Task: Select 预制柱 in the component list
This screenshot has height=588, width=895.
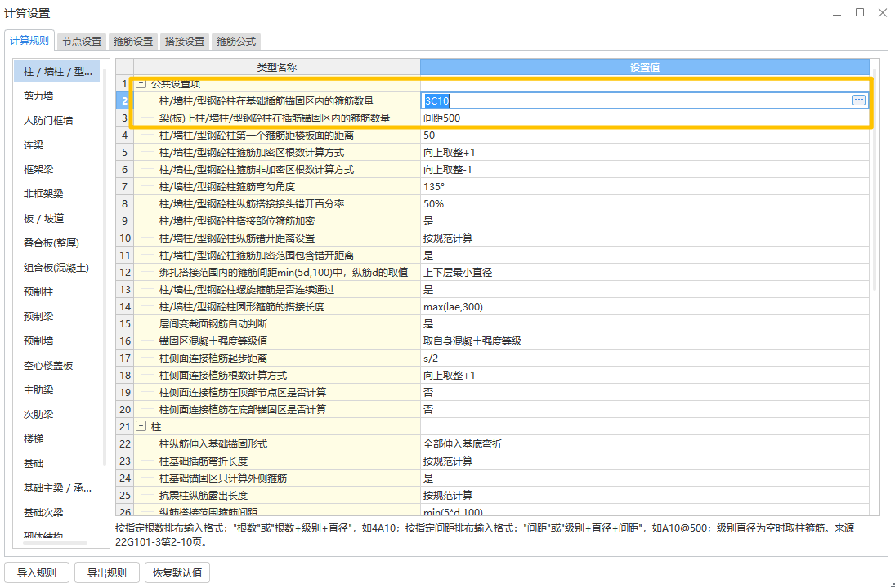Action: pyautogui.click(x=57, y=292)
